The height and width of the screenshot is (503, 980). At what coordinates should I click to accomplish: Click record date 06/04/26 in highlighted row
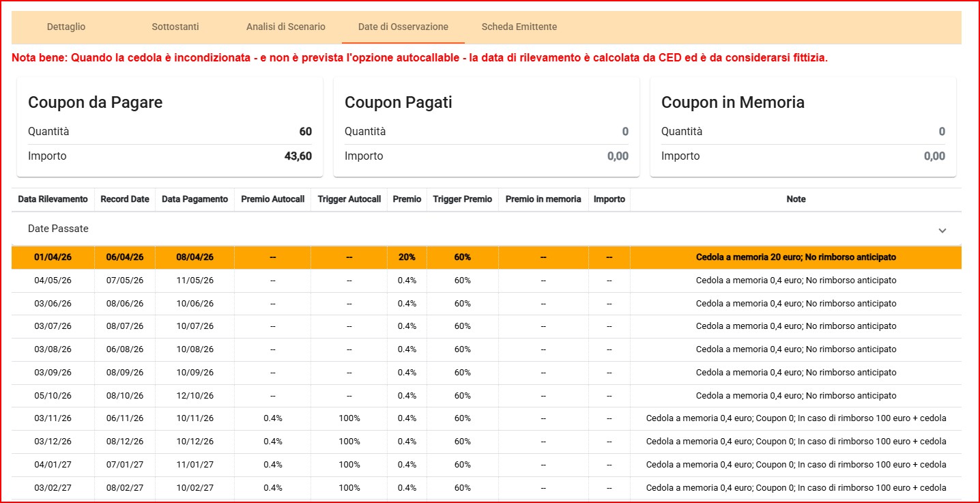(125, 257)
